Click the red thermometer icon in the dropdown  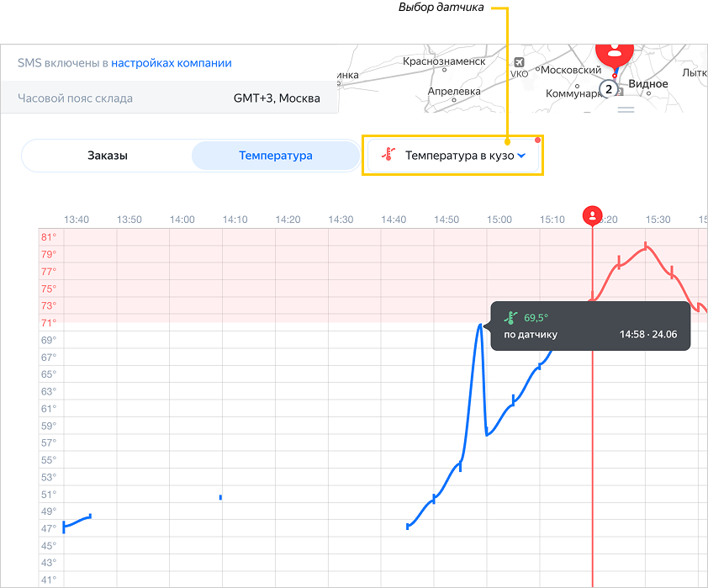click(388, 156)
